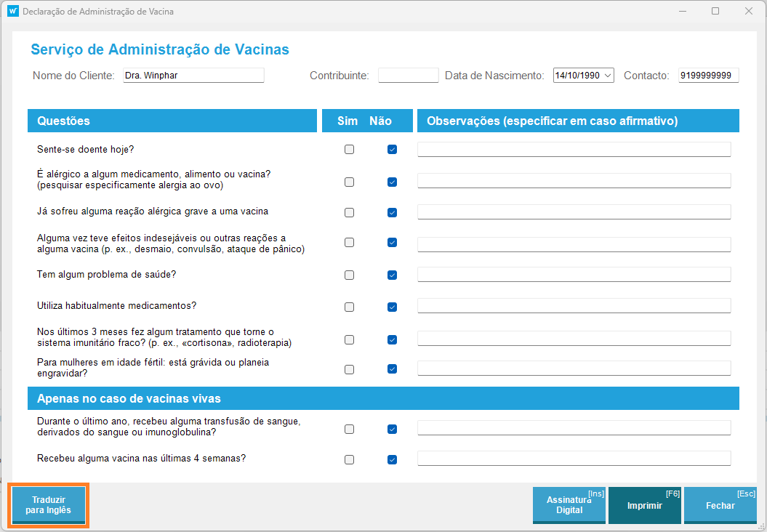Viewport: 767px width, 532px height.
Task: Select the Contacto phone number field
Action: [x=708, y=76]
